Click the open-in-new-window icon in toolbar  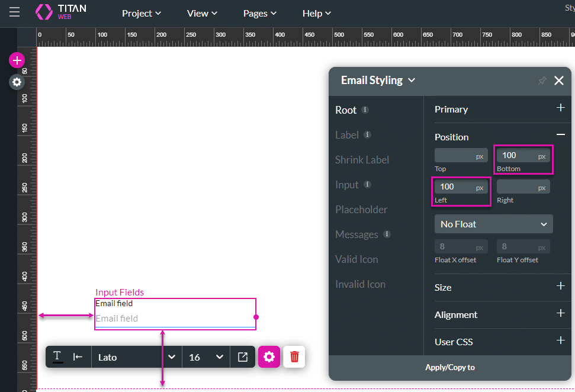(243, 356)
